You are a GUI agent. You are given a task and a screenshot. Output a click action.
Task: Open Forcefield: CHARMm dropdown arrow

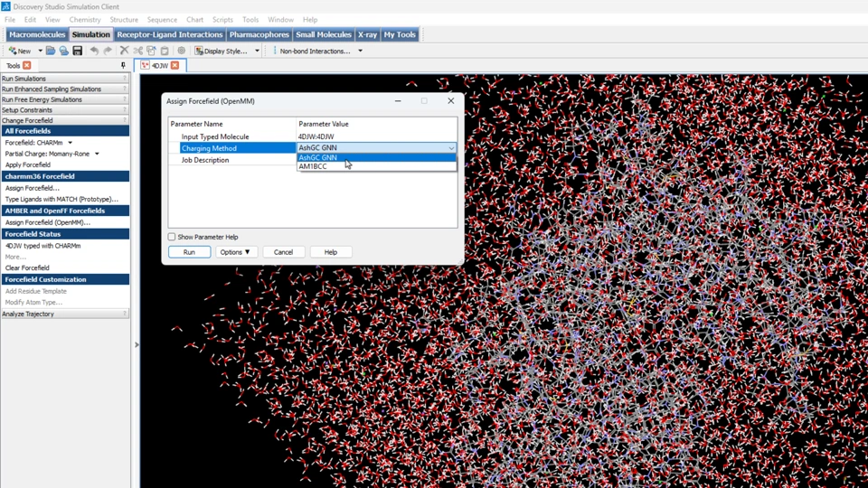point(70,143)
